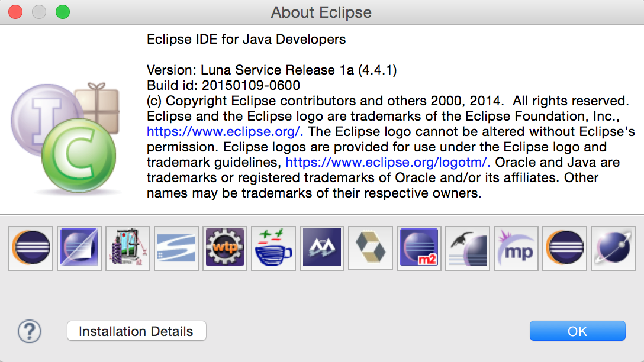Screen dimensions: 644x362
Task: Click the blue coffee cup plugin icon
Action: 273,248
